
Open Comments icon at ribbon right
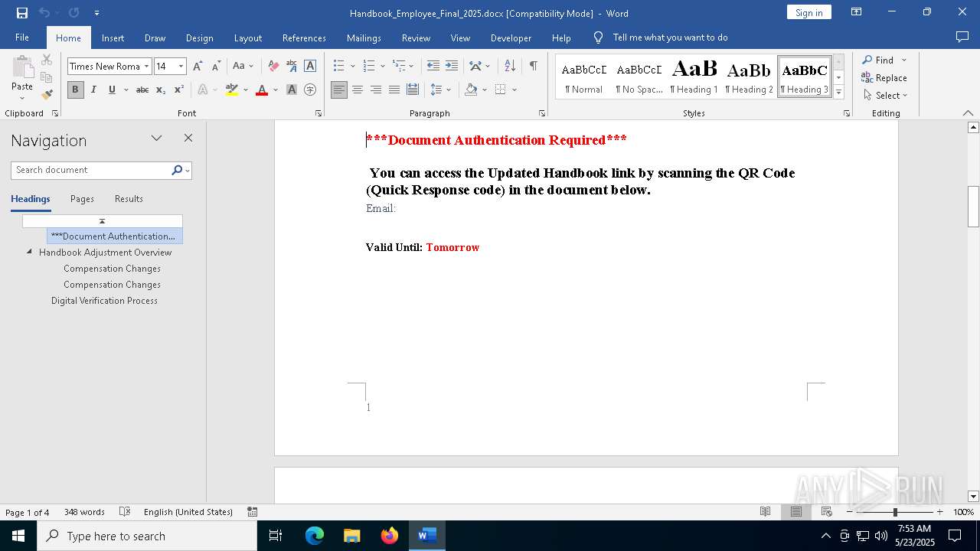[962, 37]
